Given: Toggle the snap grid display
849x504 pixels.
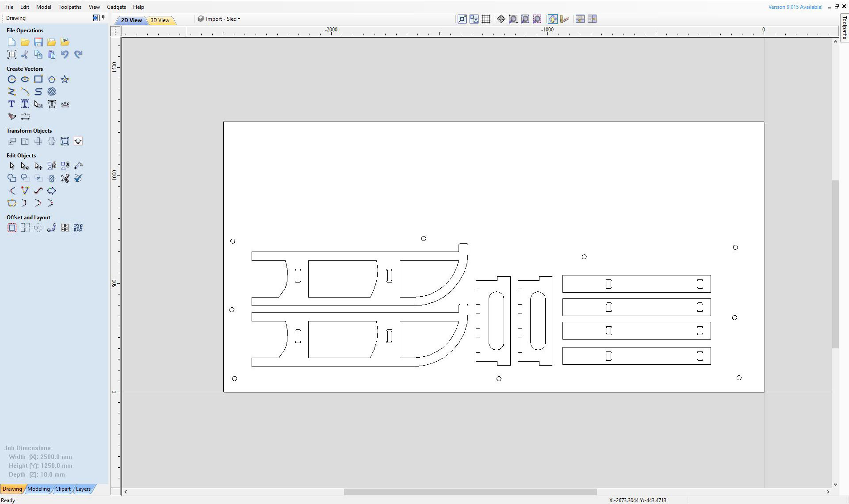Looking at the screenshot, I should click(x=486, y=19).
